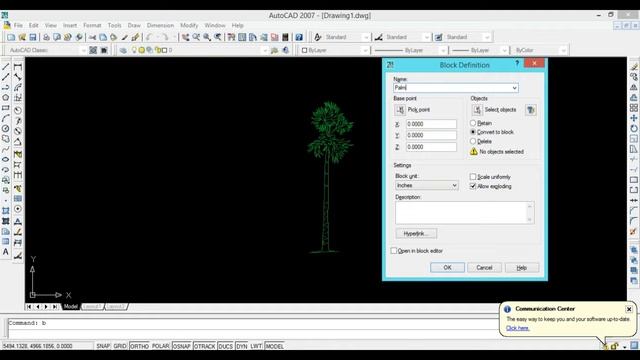Select the Delete radio option
This screenshot has width=640, height=360.
point(473,141)
